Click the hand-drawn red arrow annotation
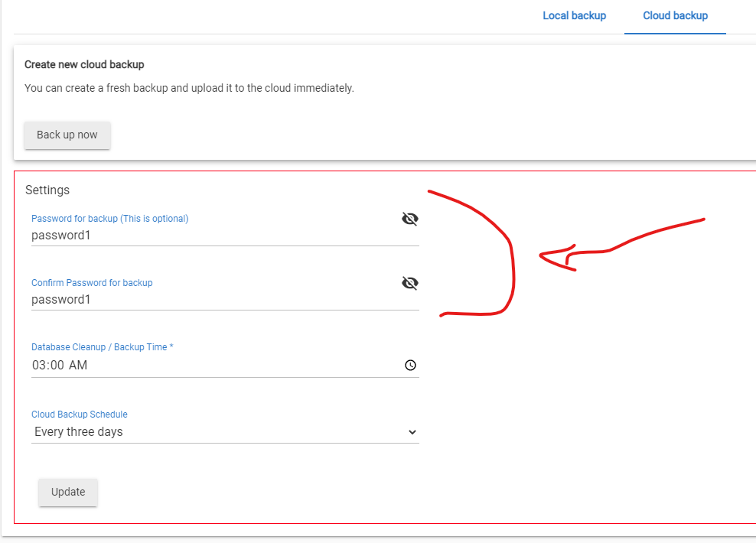The height and width of the screenshot is (543, 756). [x=622, y=244]
